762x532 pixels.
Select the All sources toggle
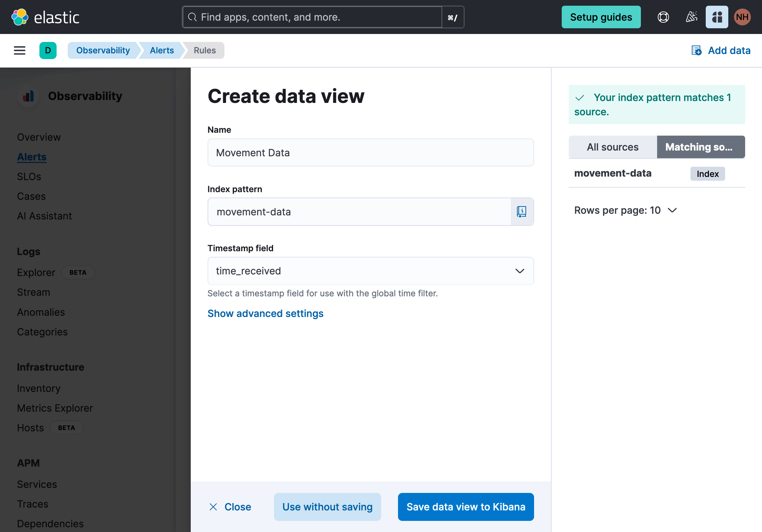pos(612,146)
